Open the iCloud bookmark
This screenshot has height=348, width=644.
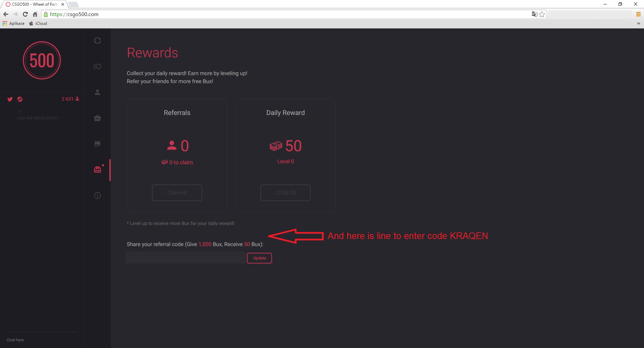point(38,23)
